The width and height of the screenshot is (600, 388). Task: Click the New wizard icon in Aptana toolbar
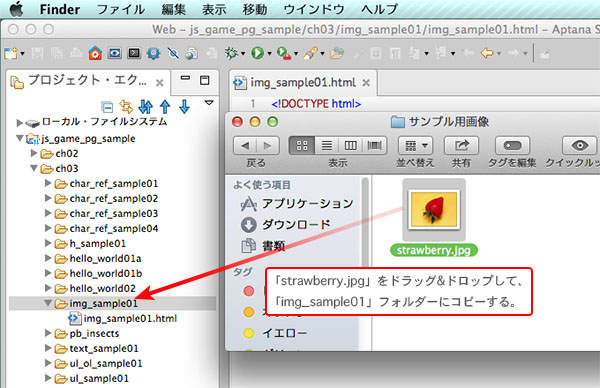click(x=11, y=53)
